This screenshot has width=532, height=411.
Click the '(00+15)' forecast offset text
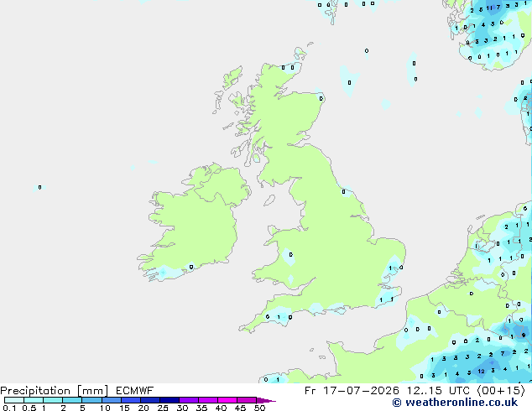point(501,391)
